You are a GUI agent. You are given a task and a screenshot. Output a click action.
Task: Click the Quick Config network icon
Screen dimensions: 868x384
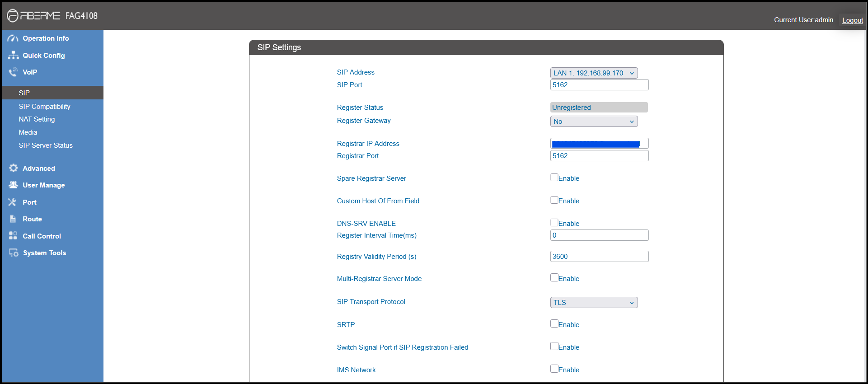[13, 55]
